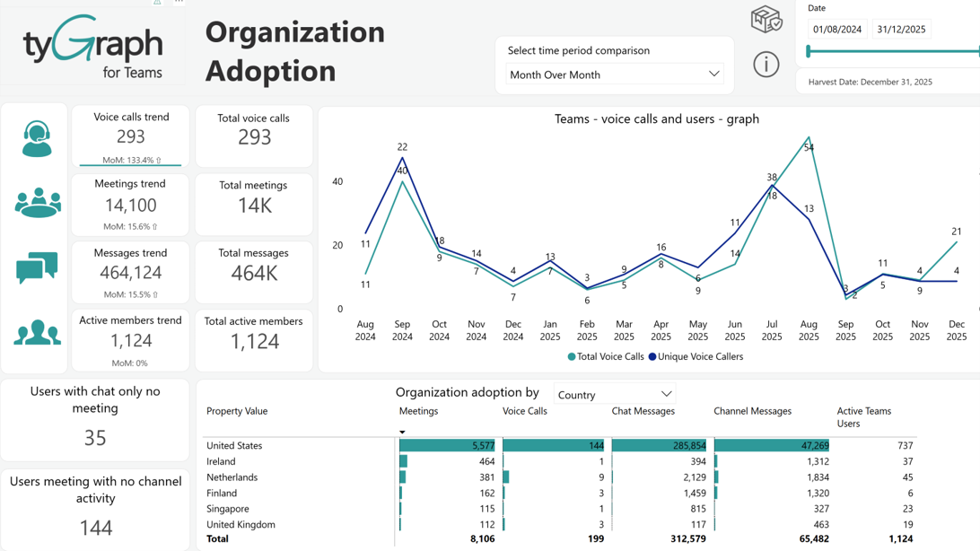980x551 pixels.
Task: Click the 47,269 channel messages value
Action: [x=815, y=445]
